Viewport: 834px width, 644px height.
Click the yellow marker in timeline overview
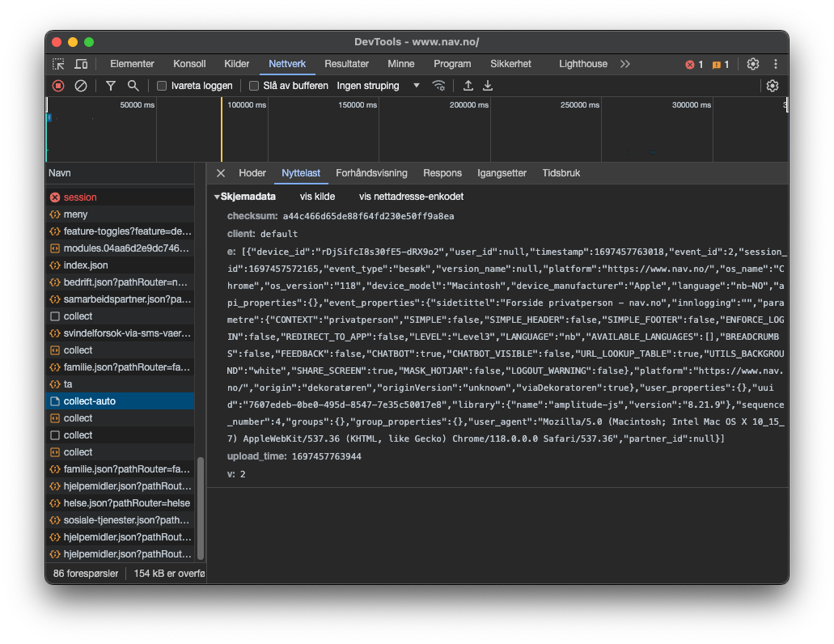222,129
